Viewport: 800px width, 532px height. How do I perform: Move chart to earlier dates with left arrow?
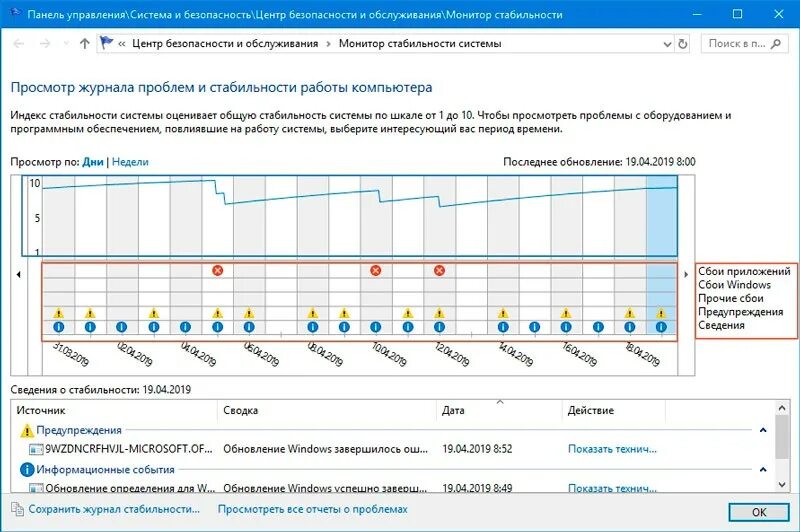click(x=19, y=274)
